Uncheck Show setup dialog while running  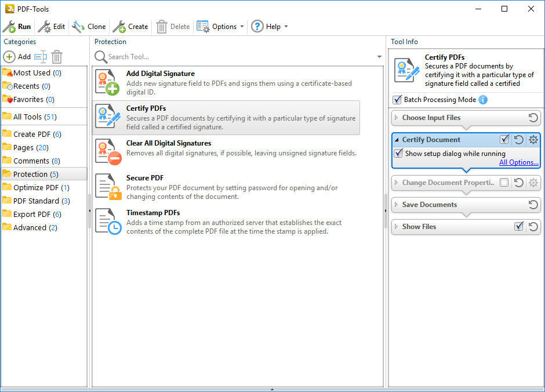tap(398, 154)
